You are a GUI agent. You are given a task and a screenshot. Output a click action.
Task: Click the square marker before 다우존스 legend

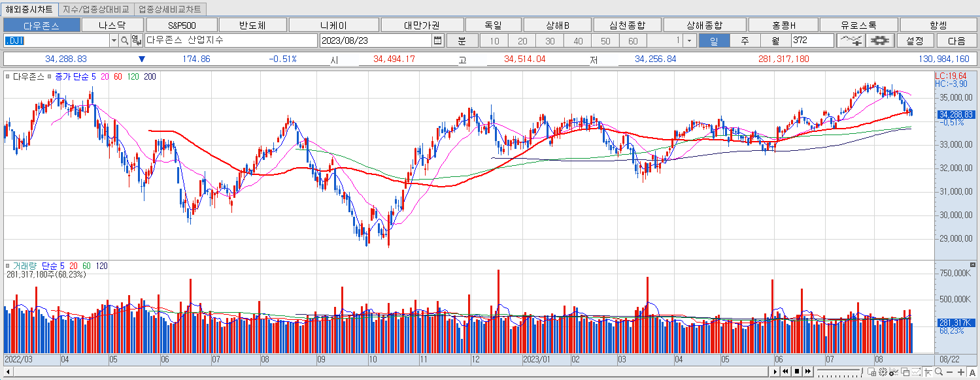pyautogui.click(x=8, y=76)
